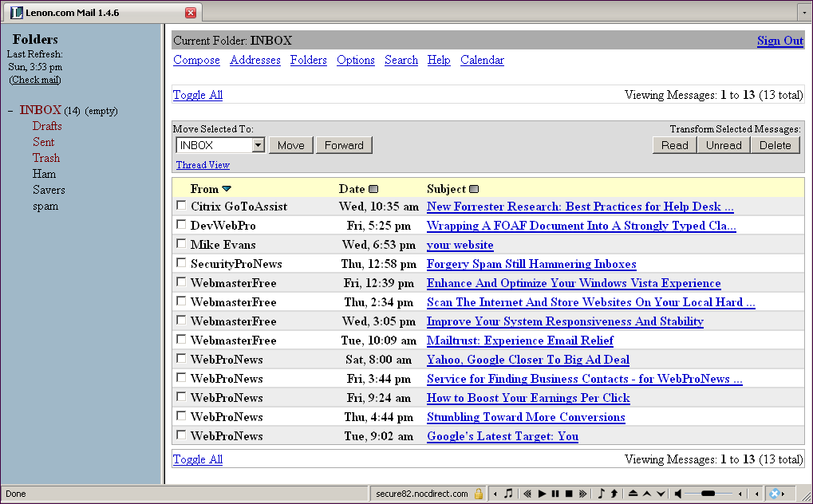813x504 pixels.
Task: Open the 'Forgery Spam Still Hammering Inboxes' message
Action: pos(531,264)
